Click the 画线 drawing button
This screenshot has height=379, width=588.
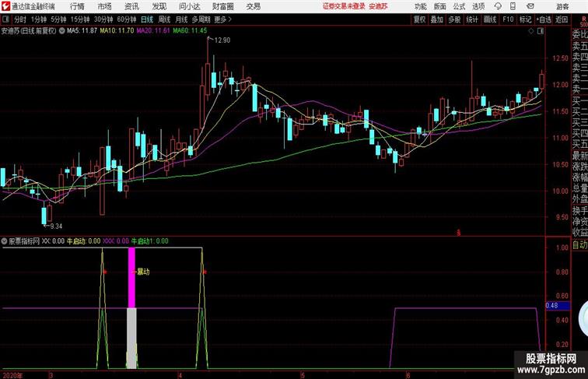click(490, 19)
